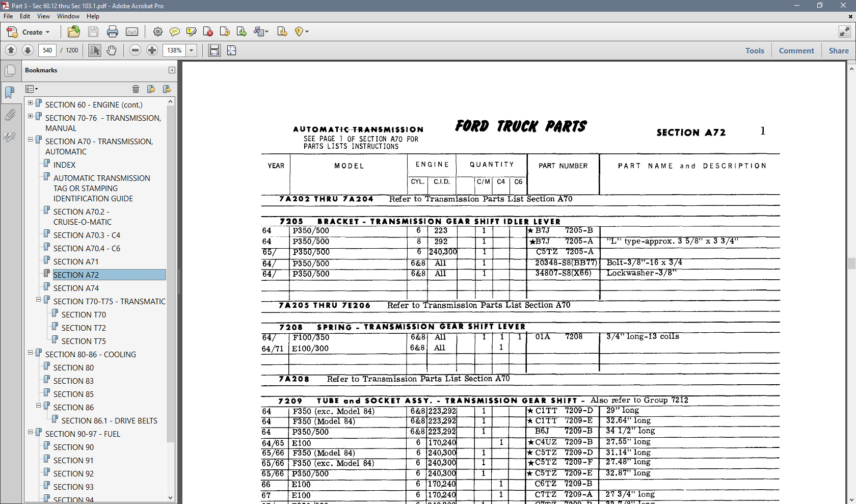Zoom out with the minus button
This screenshot has height=504, width=856.
coord(135,50)
